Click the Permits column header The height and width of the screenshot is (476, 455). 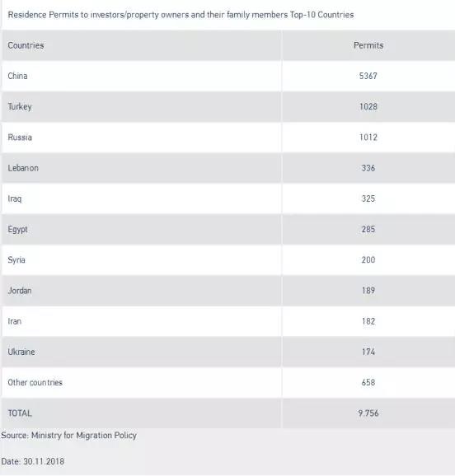tap(368, 45)
